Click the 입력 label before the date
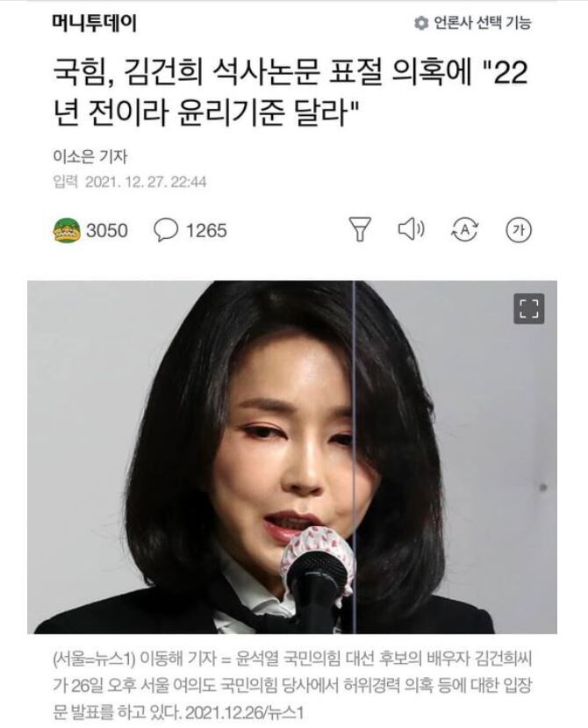Viewport: 588px width, 728px height. pyautogui.click(x=66, y=182)
